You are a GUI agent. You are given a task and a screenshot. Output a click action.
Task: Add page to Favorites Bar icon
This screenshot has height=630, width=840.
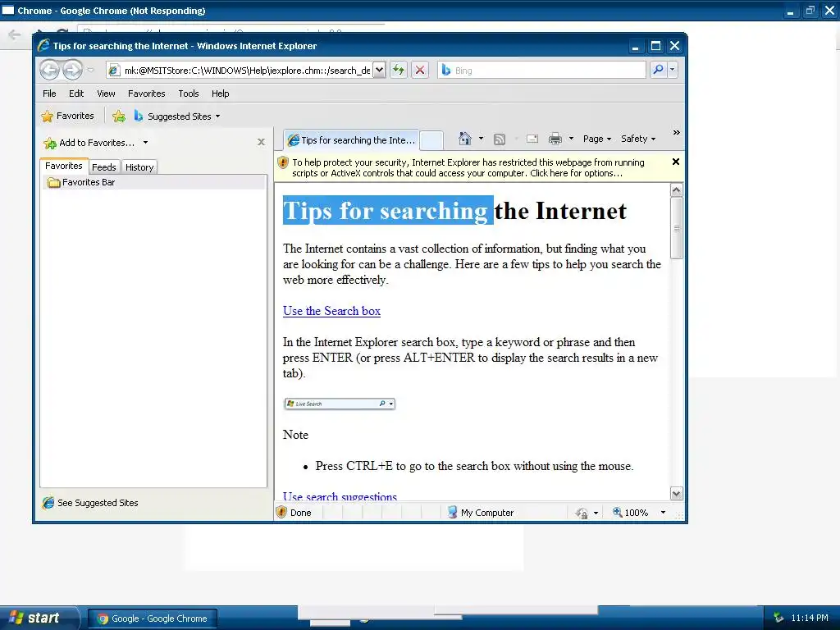click(119, 116)
